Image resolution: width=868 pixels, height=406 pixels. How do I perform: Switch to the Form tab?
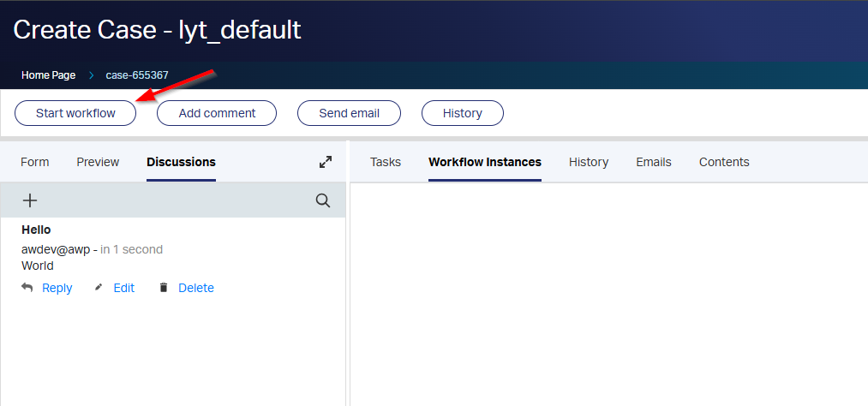[x=35, y=162]
